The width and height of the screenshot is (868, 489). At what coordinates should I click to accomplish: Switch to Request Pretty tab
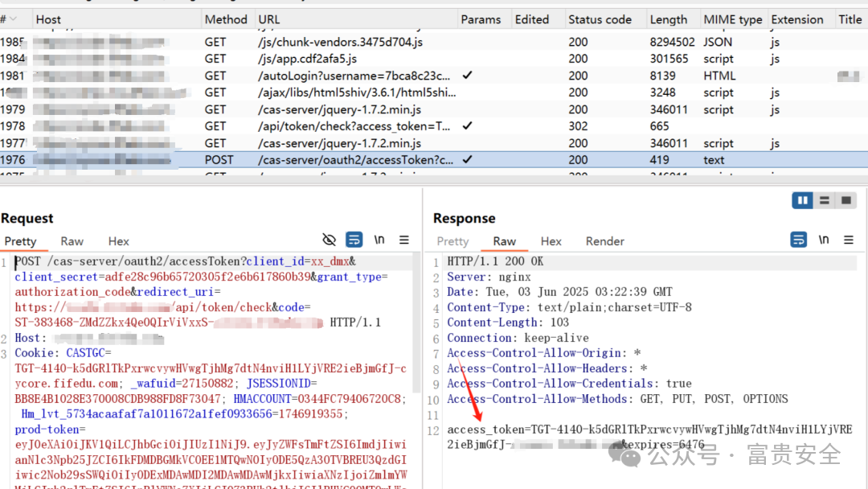20,241
